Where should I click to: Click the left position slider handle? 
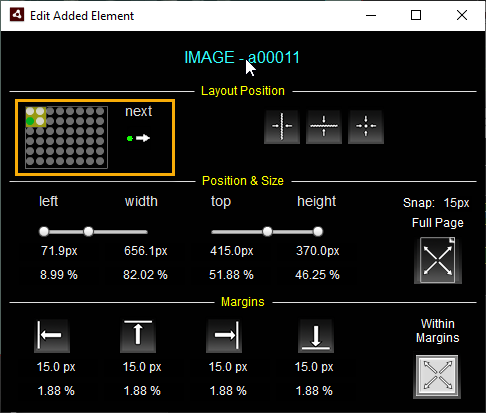(44, 231)
